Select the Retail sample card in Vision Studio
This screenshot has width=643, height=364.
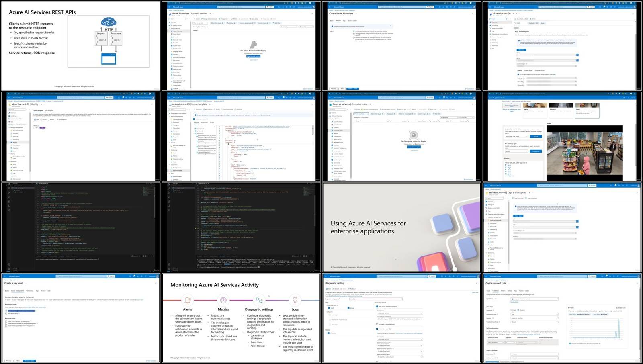[587, 110]
